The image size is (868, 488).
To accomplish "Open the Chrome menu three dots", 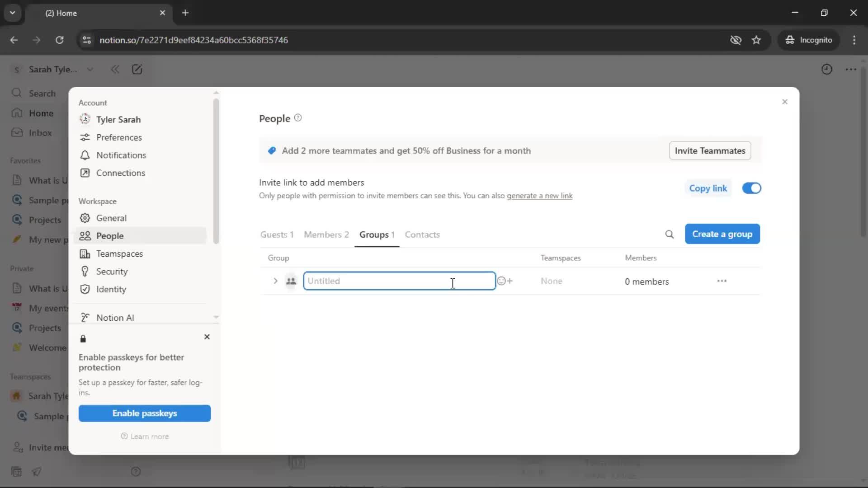I will click(x=854, y=40).
